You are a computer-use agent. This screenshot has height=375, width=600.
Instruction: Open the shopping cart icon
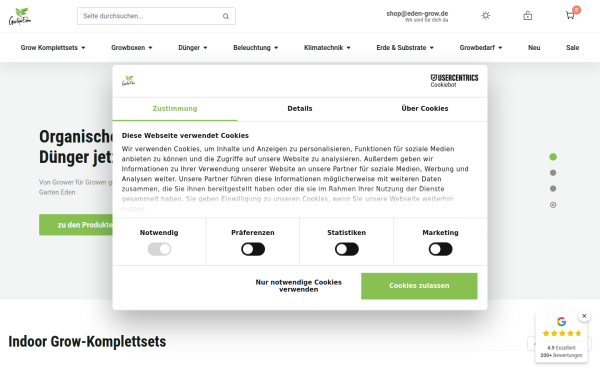coord(570,15)
